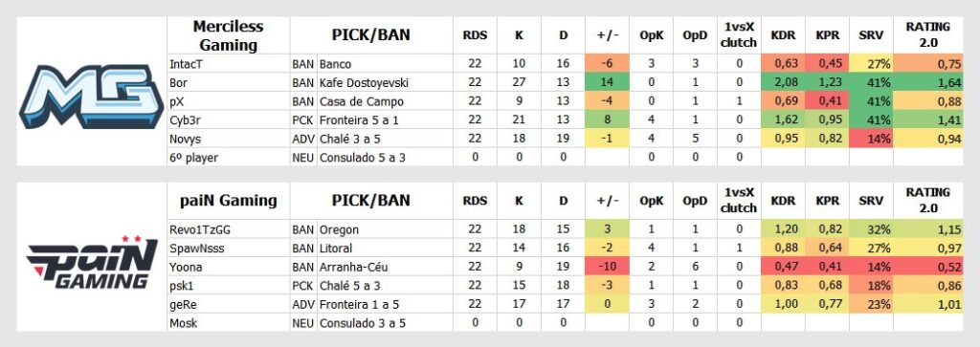Click the PICK/BAN header in paiN table
Screen dimensions: 980x347
click(371, 201)
